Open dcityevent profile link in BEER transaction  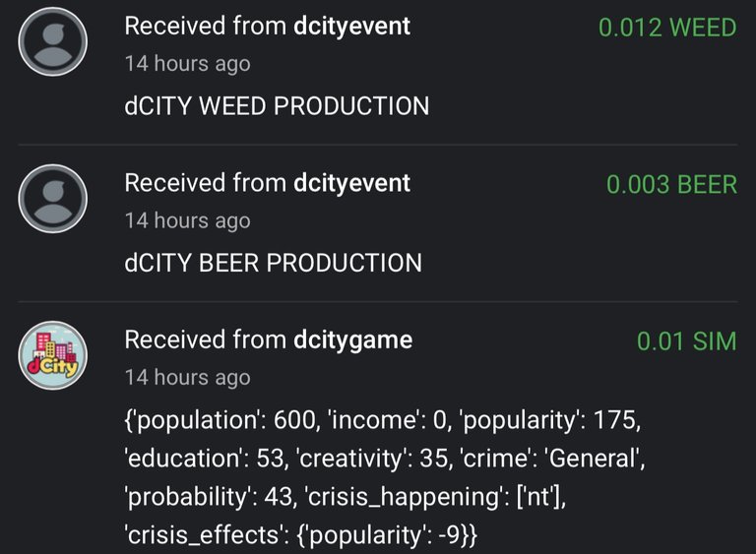(x=352, y=183)
